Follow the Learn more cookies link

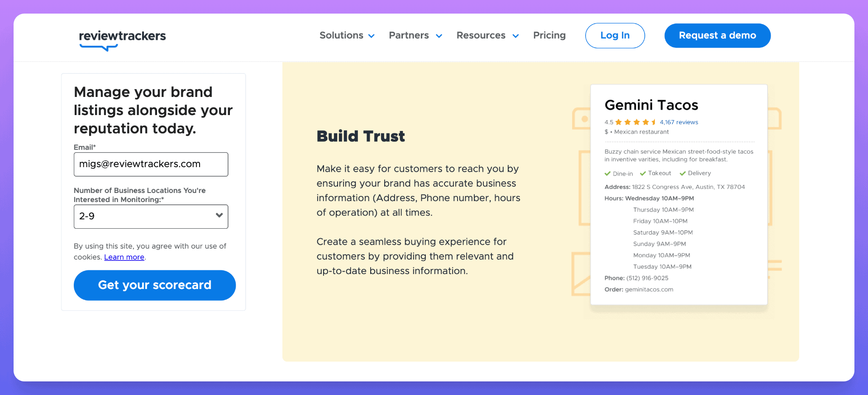click(124, 257)
